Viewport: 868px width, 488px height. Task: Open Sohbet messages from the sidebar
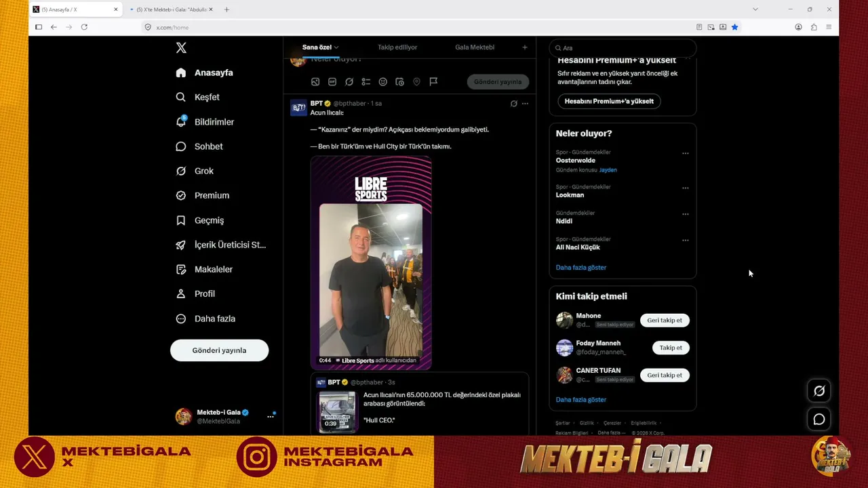pos(199,146)
